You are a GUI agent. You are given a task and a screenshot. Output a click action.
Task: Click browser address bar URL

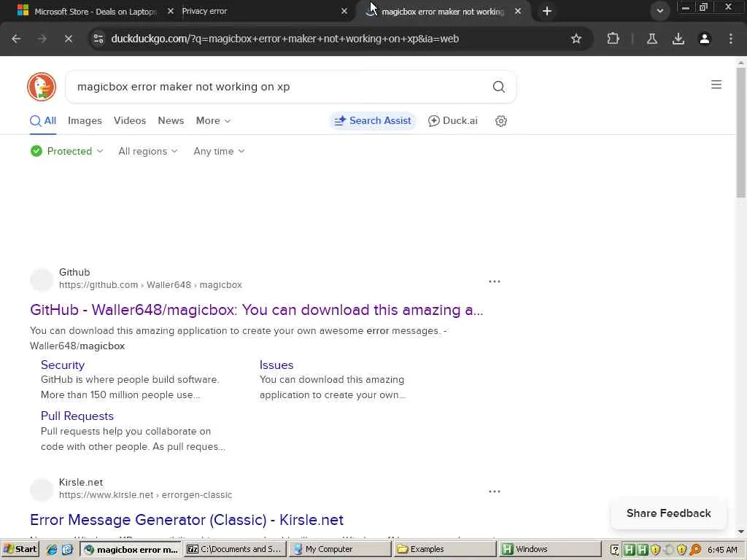click(285, 39)
